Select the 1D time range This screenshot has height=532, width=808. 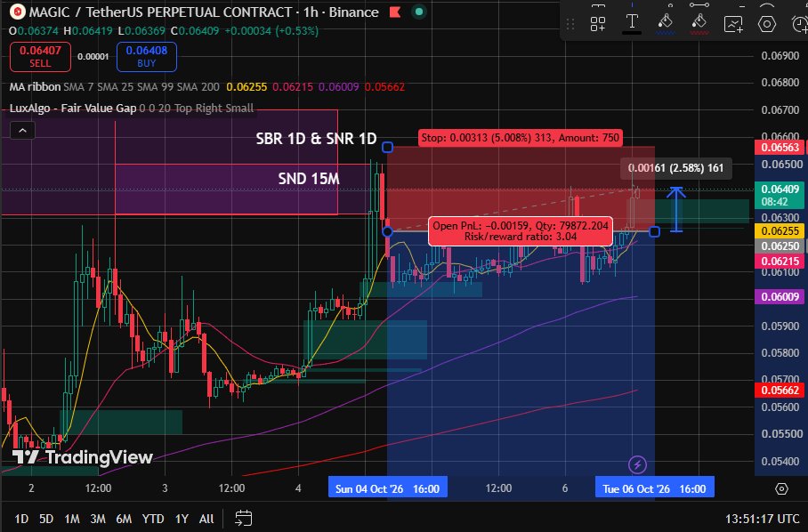(x=21, y=519)
